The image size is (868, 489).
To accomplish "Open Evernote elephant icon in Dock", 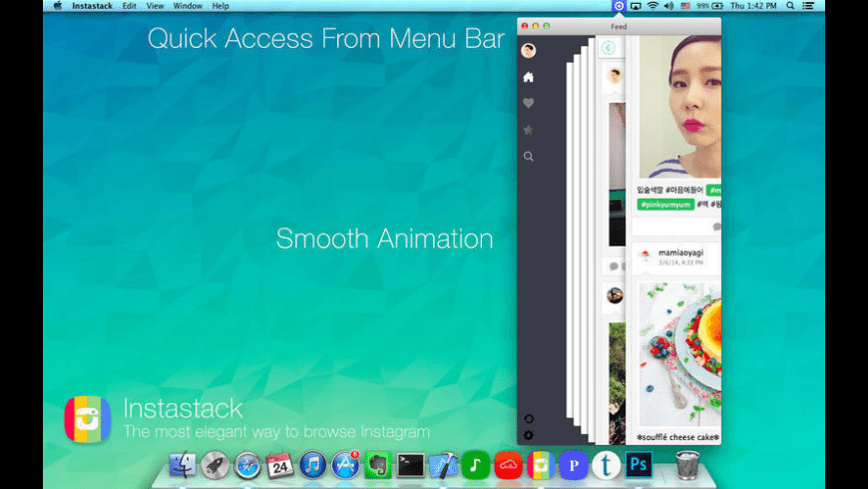I will [x=377, y=465].
